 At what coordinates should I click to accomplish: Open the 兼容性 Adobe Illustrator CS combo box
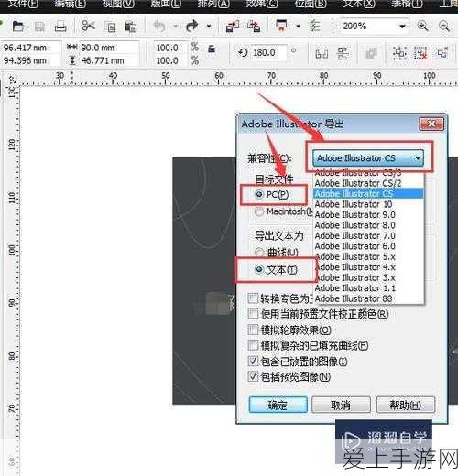pyautogui.click(x=368, y=157)
